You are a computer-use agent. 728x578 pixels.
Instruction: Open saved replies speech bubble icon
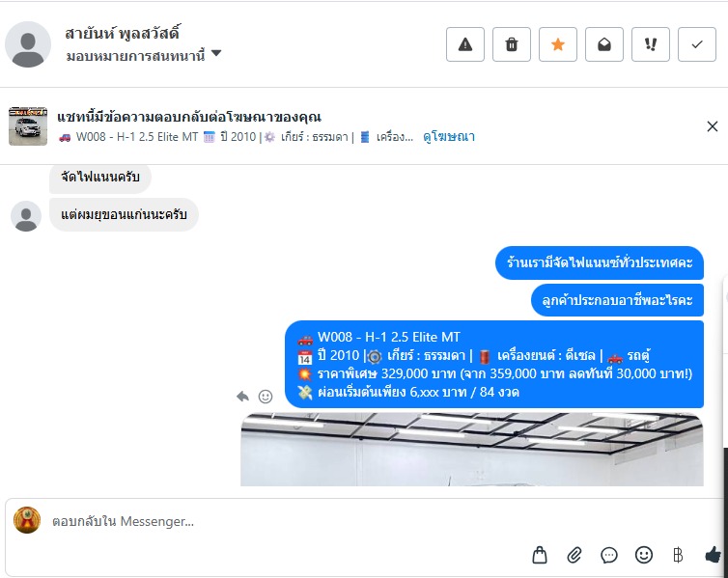(608, 555)
